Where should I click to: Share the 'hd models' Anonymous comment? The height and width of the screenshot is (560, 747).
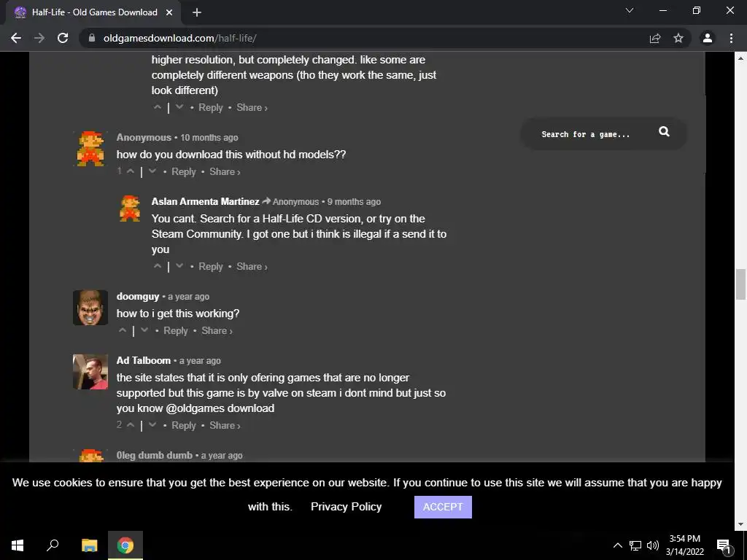pos(225,171)
